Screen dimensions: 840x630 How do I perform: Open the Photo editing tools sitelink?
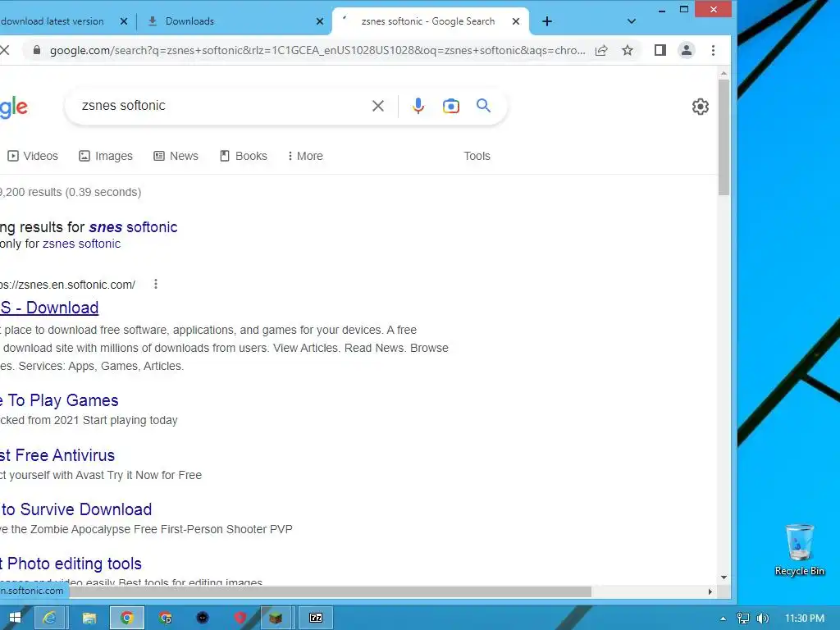coord(71,564)
